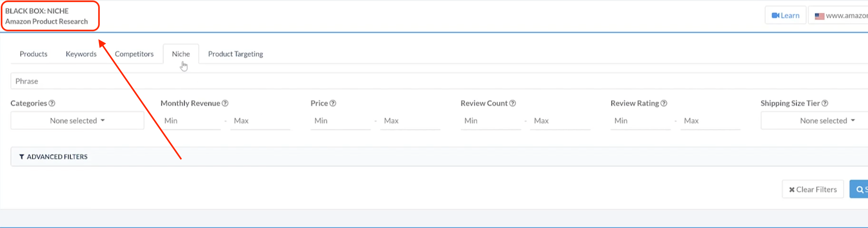Click the Price help question-mark icon
The image size is (868, 228).
click(332, 103)
